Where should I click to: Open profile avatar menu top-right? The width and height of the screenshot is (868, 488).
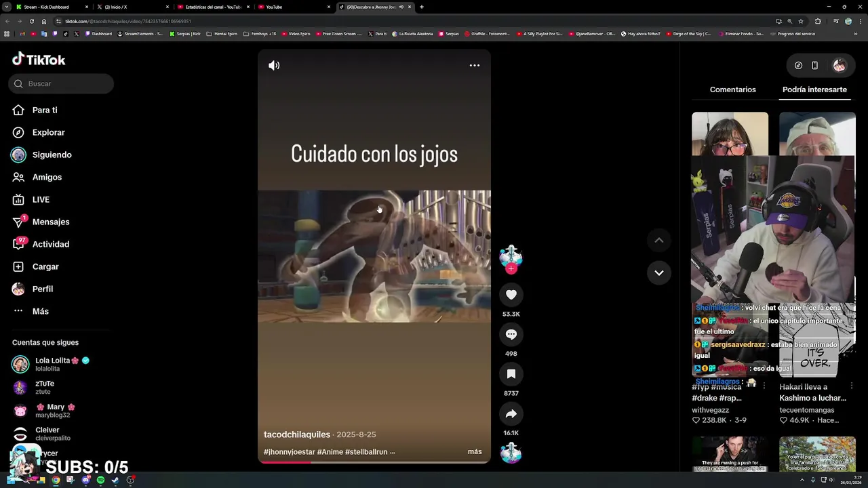pos(840,66)
